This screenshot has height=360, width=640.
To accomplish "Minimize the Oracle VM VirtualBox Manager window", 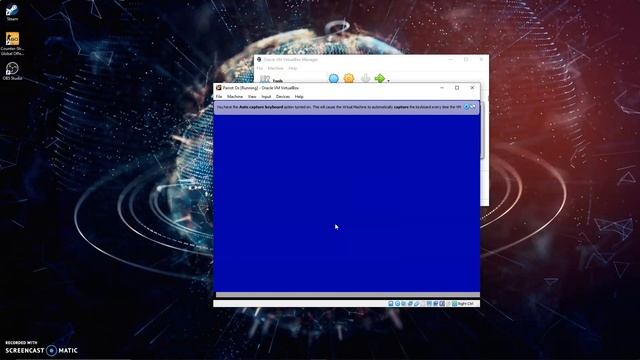I will click(x=451, y=60).
